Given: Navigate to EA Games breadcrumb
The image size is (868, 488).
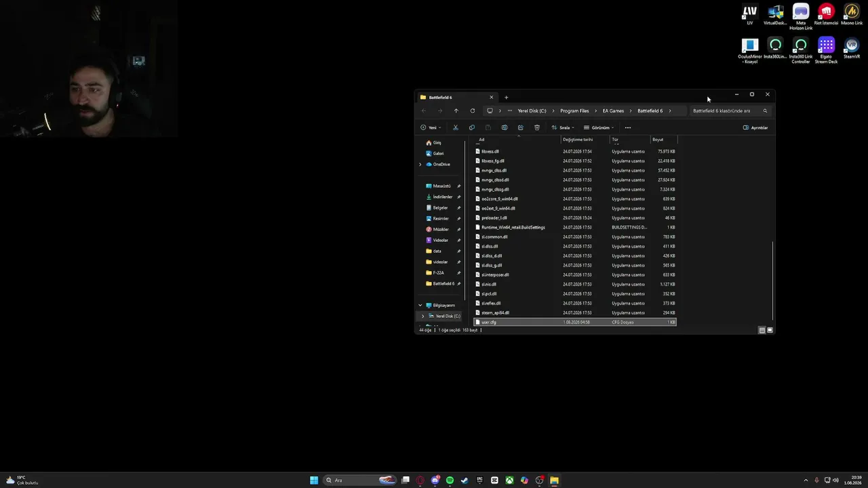Looking at the screenshot, I should pyautogui.click(x=613, y=110).
